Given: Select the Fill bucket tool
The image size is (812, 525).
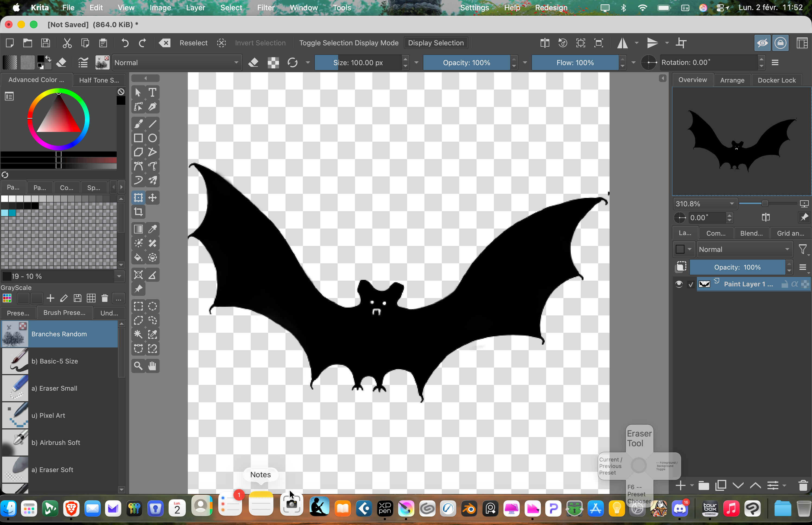Looking at the screenshot, I should 138,258.
